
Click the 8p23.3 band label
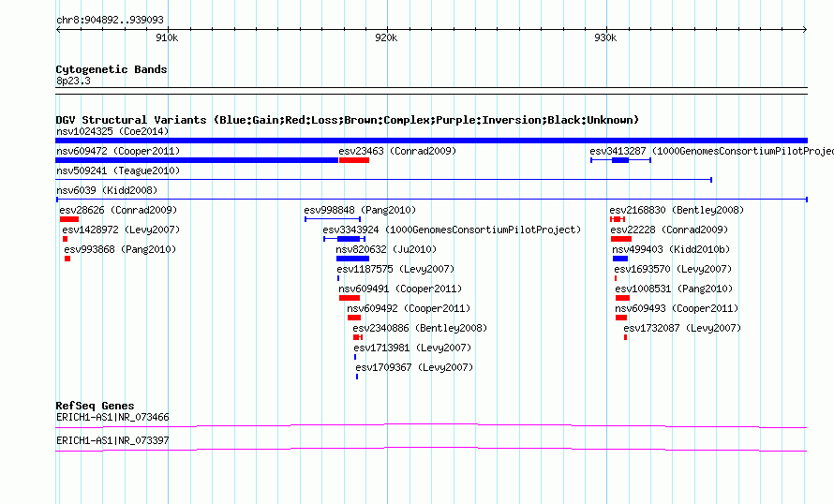pos(73,81)
